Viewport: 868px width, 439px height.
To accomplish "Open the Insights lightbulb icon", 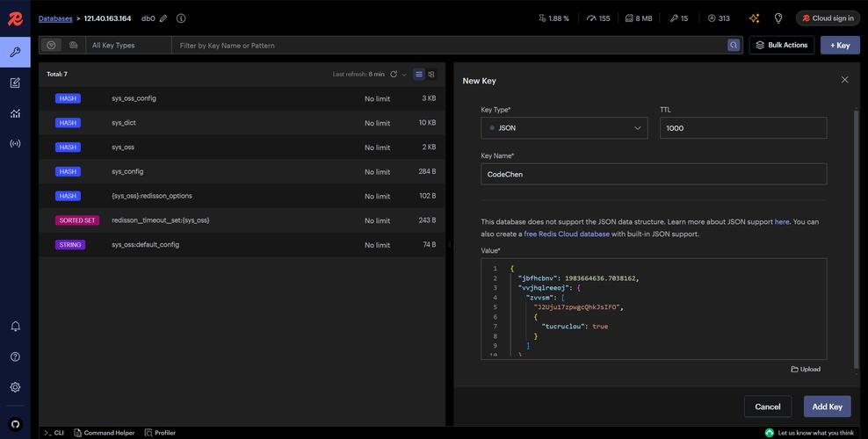I will tap(778, 18).
